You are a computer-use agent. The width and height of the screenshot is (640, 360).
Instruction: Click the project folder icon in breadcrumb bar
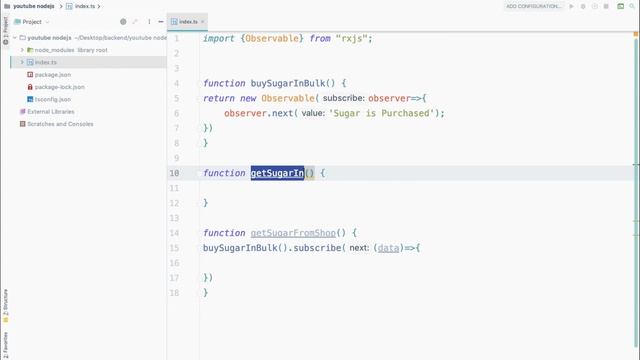(x=7, y=6)
